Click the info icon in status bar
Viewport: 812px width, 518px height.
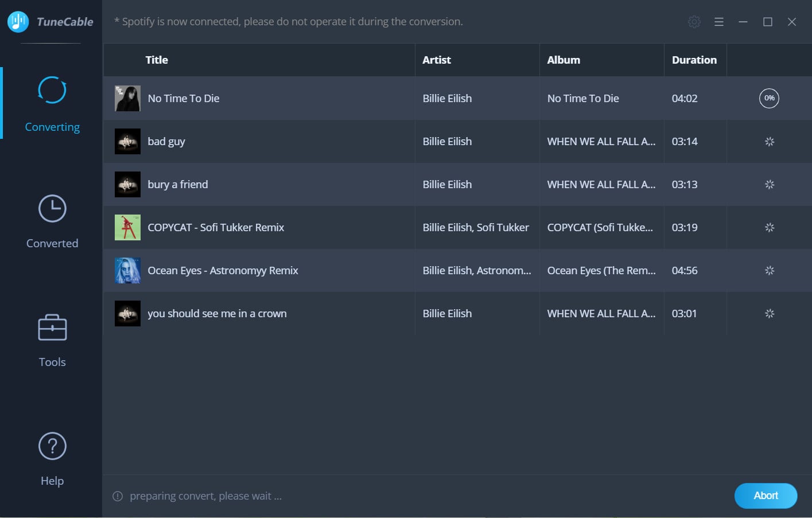[118, 496]
